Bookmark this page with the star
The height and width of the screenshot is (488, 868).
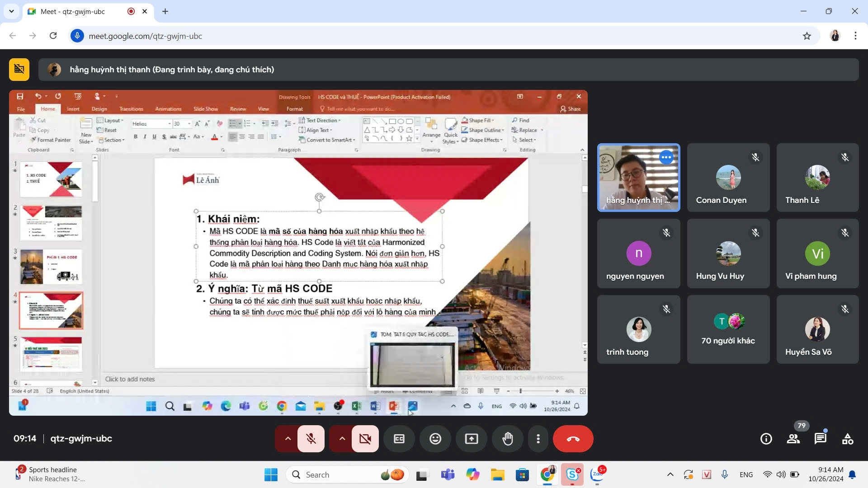pyautogui.click(x=807, y=36)
